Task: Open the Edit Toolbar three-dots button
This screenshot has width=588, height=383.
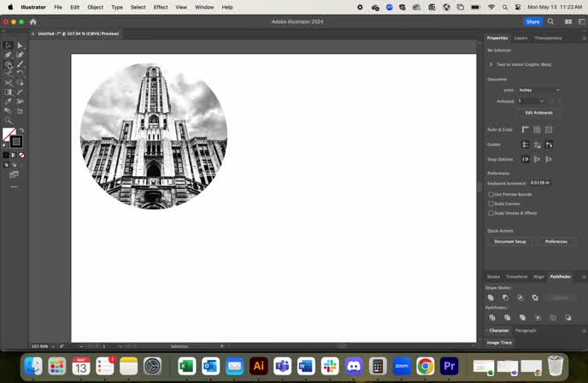Action: (14, 186)
